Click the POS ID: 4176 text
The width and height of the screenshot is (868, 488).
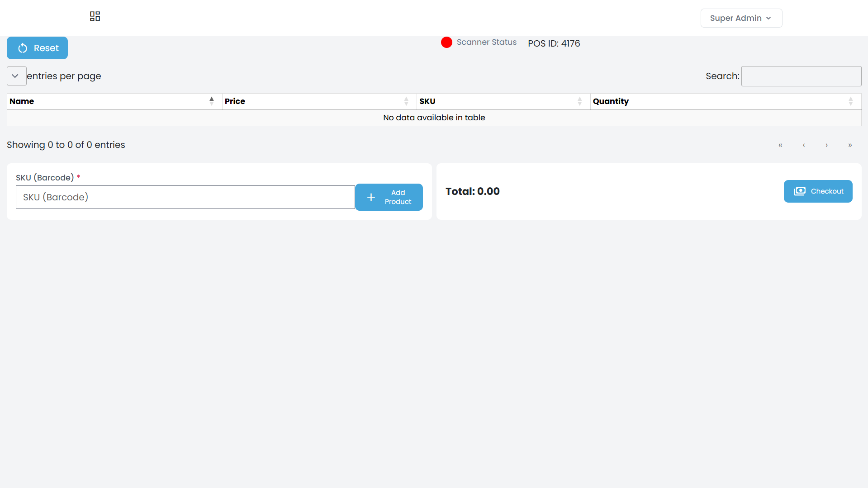tap(554, 43)
